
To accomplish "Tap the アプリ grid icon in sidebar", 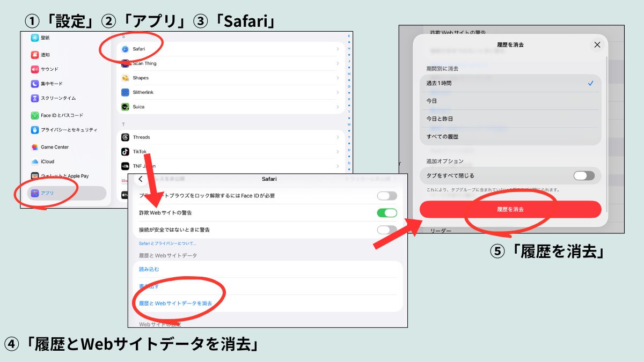I will click(x=35, y=193).
